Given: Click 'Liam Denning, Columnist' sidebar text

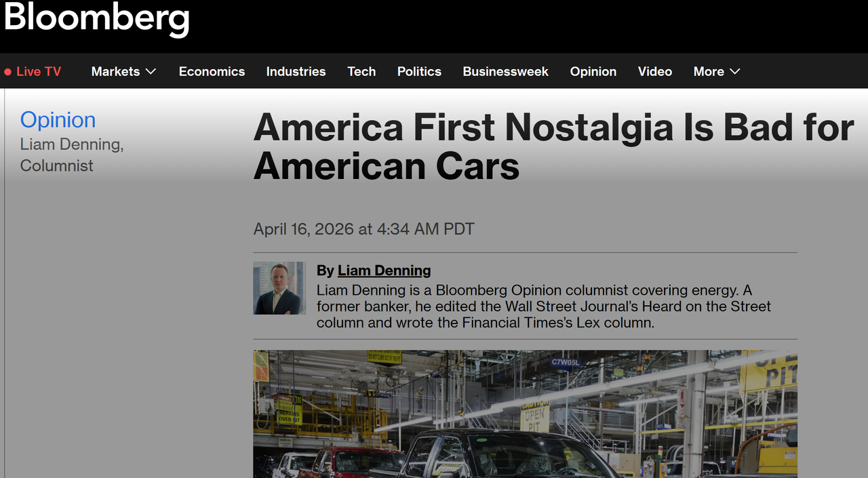Looking at the screenshot, I should click(x=72, y=155).
